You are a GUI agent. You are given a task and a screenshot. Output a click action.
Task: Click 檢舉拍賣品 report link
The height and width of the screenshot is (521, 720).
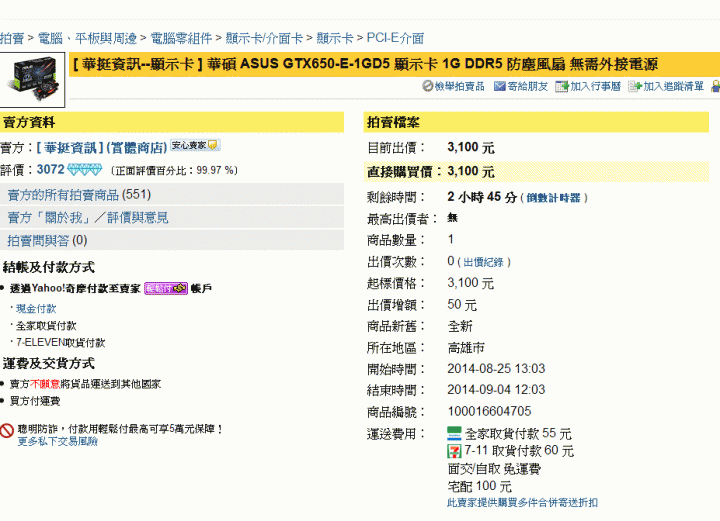tap(459, 86)
